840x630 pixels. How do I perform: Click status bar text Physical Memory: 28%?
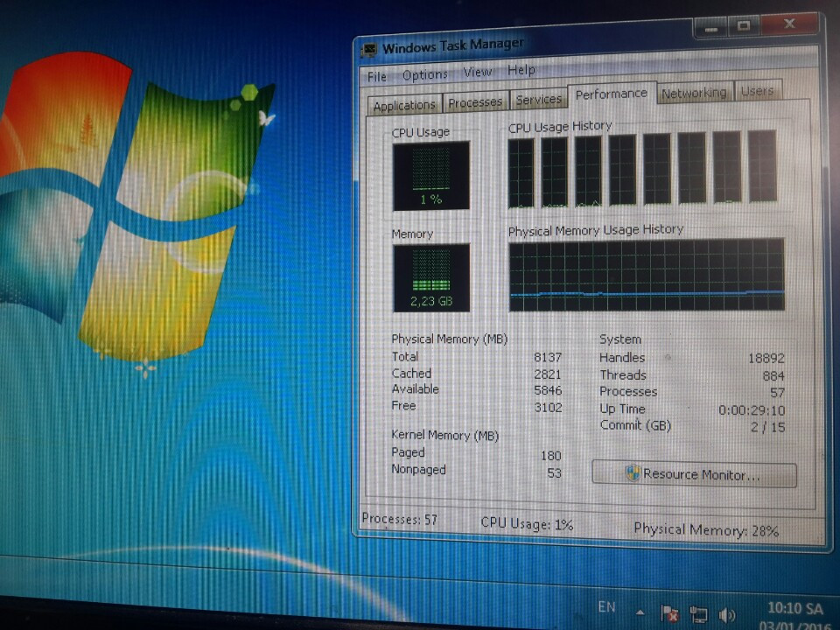[706, 530]
